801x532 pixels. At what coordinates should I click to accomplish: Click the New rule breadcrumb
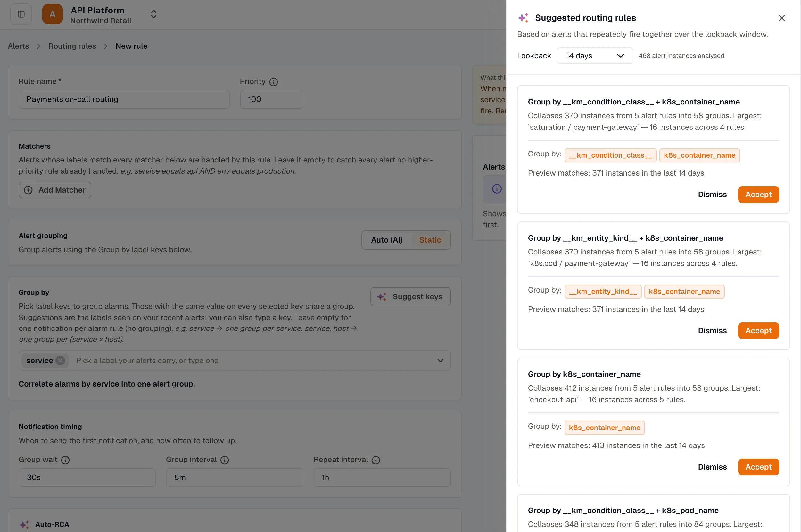(x=131, y=46)
